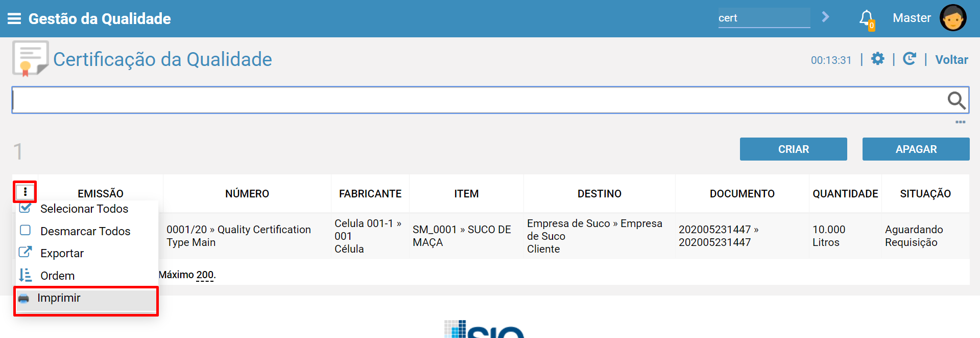This screenshot has height=338, width=980.
Task: Open the notifications bell
Action: [867, 19]
